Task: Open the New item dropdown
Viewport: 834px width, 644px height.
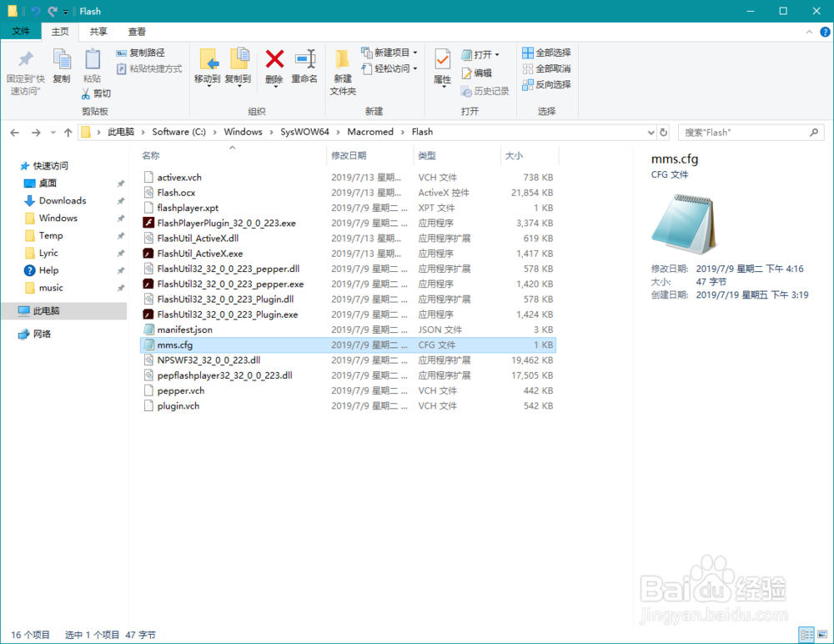Action: (389, 53)
